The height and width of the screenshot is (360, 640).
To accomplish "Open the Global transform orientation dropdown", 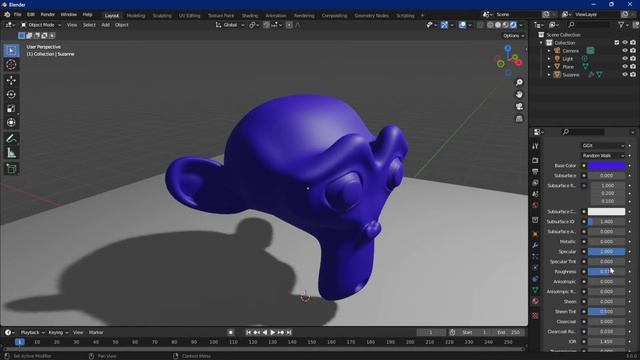I will tap(230, 25).
